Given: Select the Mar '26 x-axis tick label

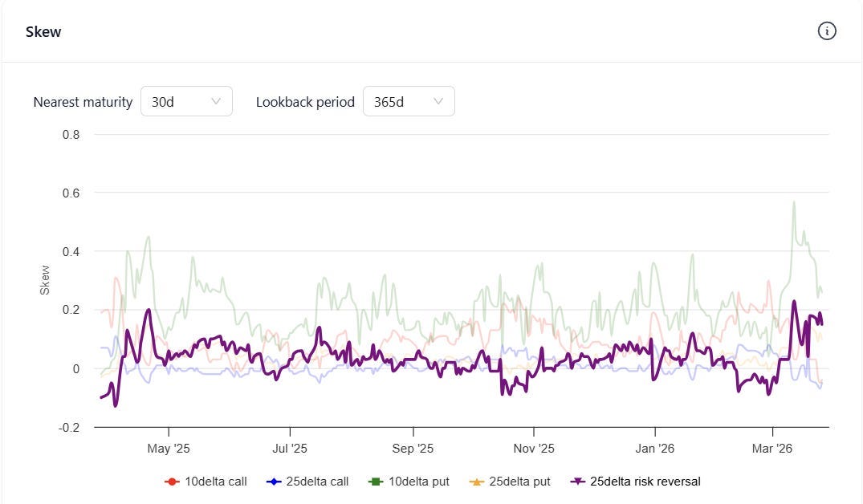Looking at the screenshot, I should [x=772, y=449].
